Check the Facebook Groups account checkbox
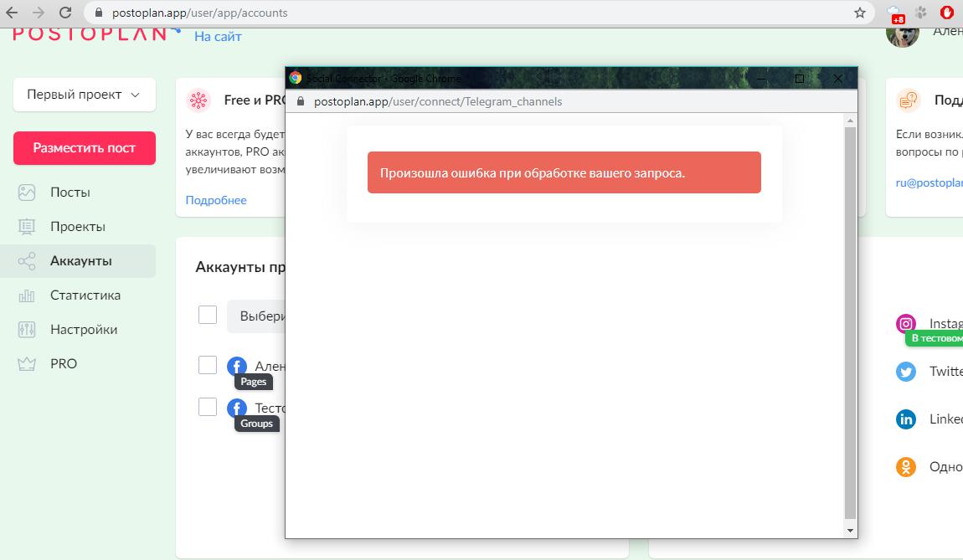This screenshot has width=963, height=560. tap(208, 407)
